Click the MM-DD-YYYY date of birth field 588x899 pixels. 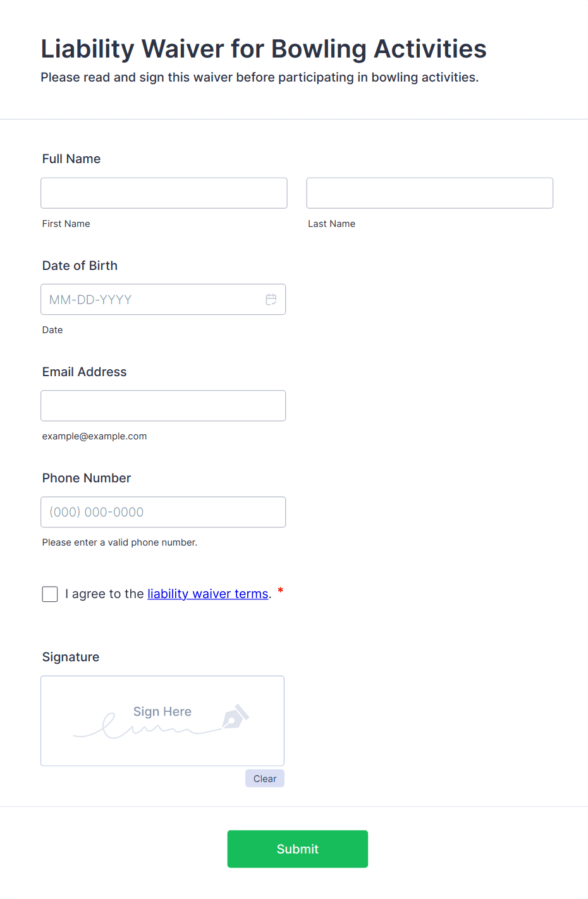coord(152,300)
